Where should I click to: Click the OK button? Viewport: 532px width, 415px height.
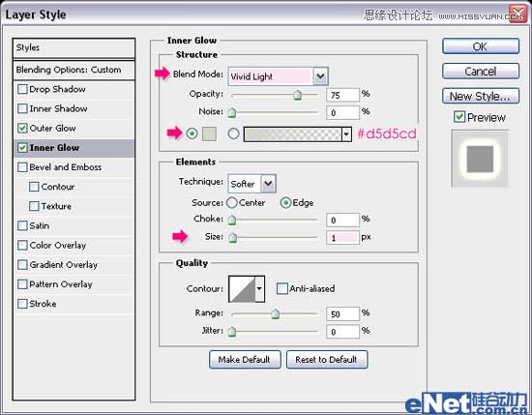(481, 46)
